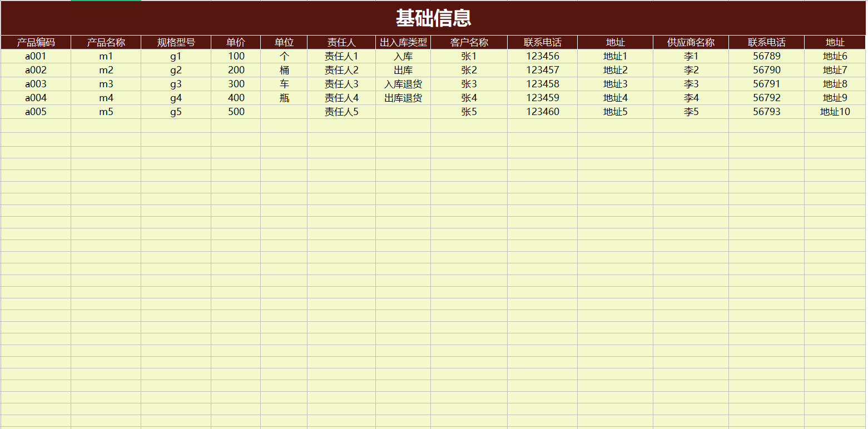Select supplier name cell 李3

(691, 84)
